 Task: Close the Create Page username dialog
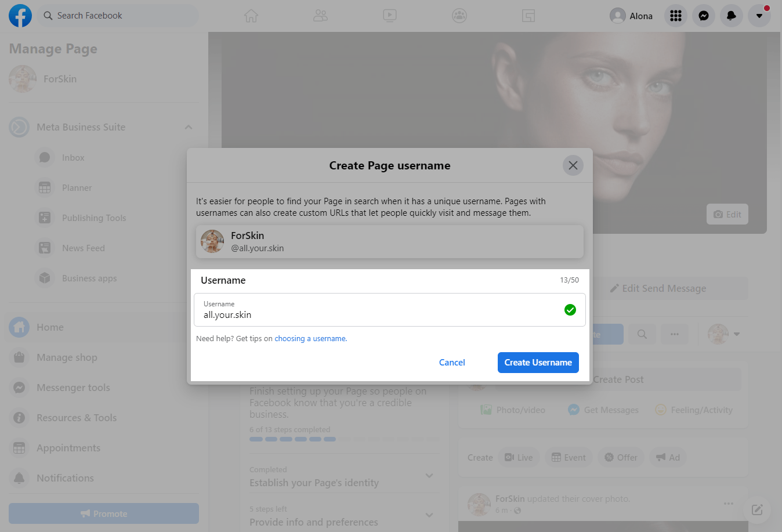coord(573,165)
